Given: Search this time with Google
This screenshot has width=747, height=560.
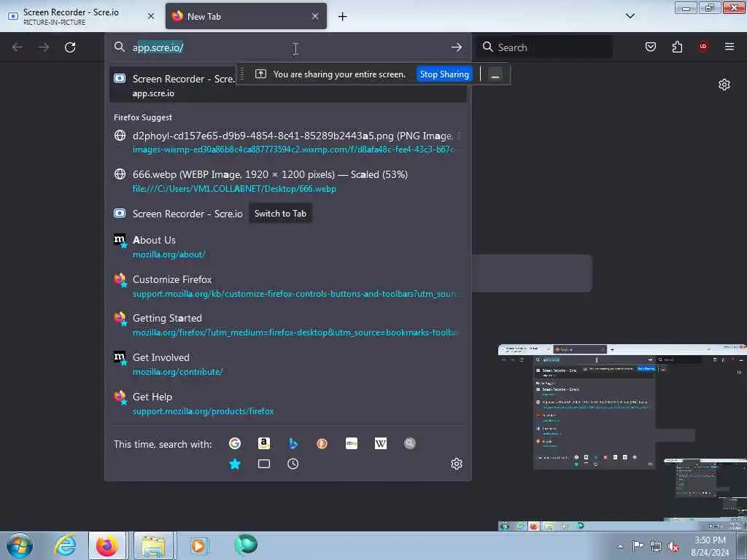Looking at the screenshot, I should [x=235, y=443].
